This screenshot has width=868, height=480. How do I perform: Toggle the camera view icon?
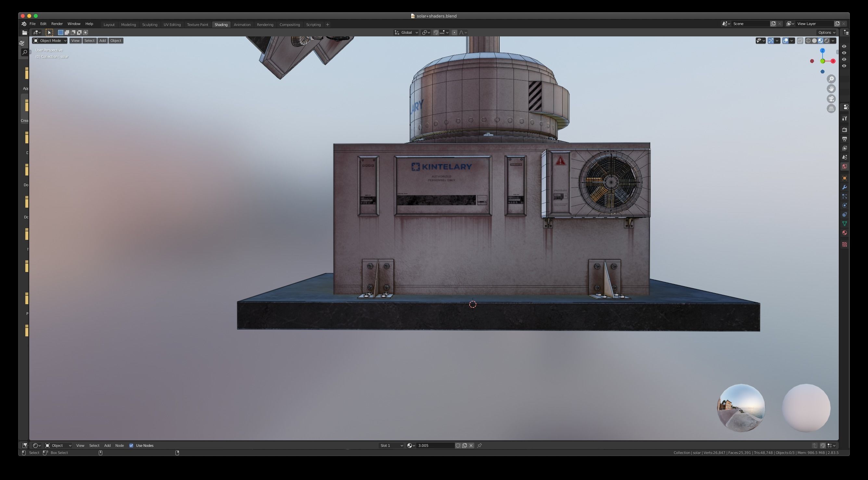tap(831, 99)
